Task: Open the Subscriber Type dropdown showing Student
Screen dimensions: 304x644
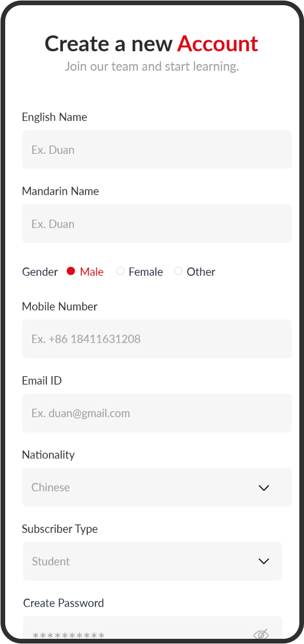Action: [152, 562]
